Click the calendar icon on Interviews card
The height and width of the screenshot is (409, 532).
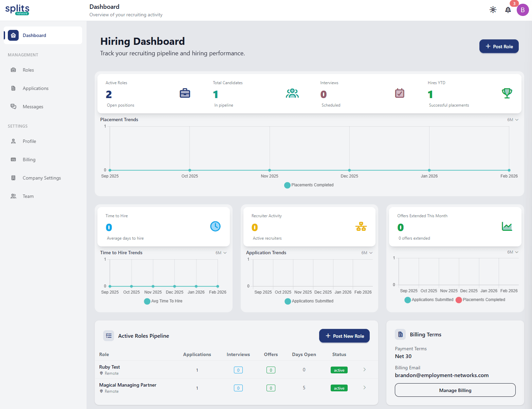(x=400, y=93)
